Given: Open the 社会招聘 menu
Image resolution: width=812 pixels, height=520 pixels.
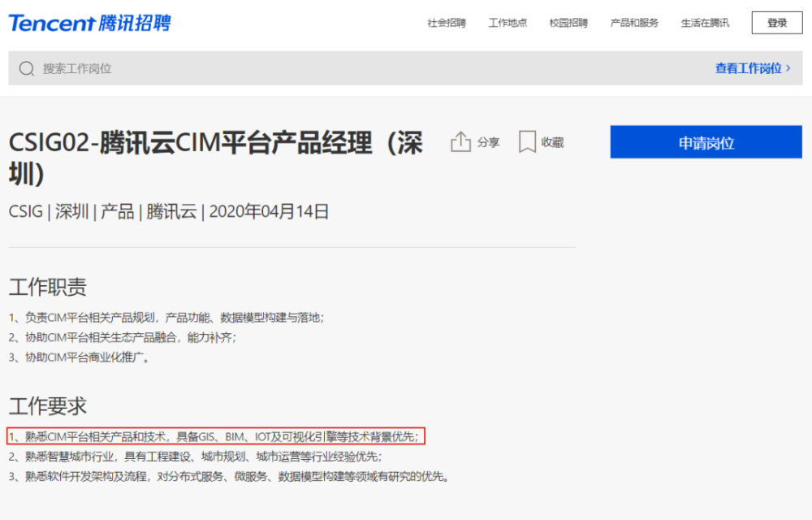Looking at the screenshot, I should [447, 23].
